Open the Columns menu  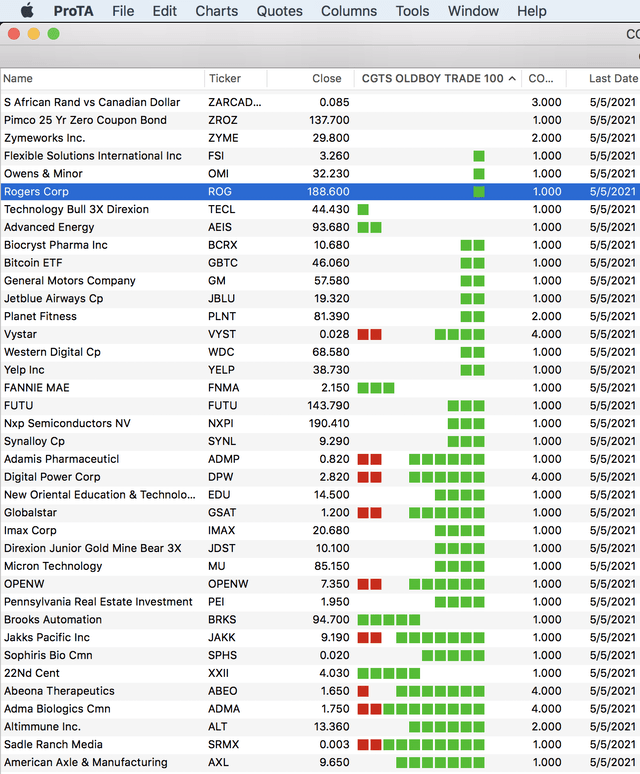point(349,11)
